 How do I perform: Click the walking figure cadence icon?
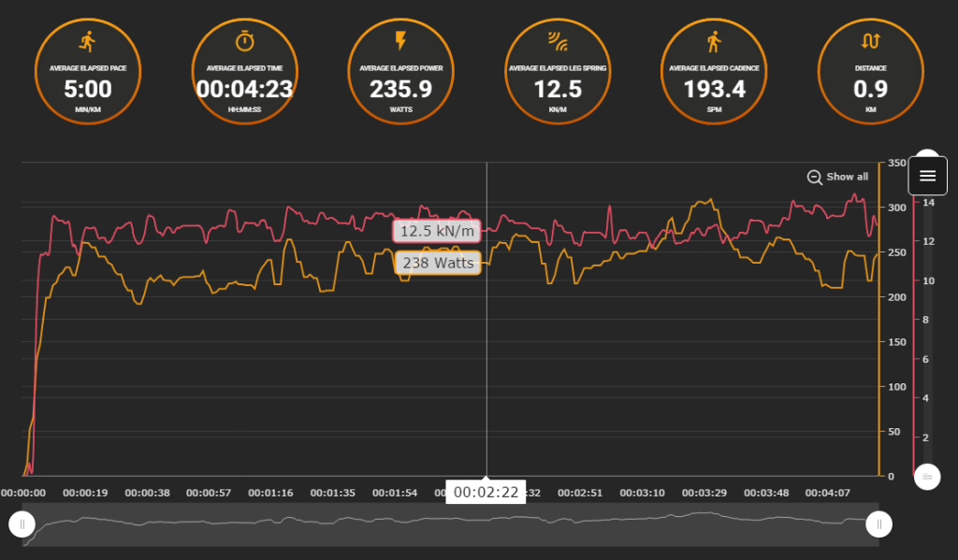pyautogui.click(x=714, y=41)
